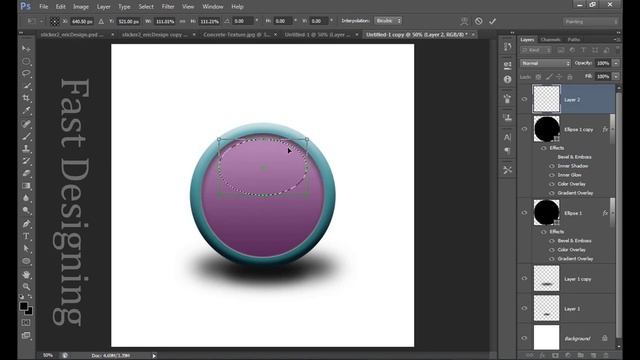Select the Ellipse shape tool
Screen dimensions: 640x360
tap(27, 261)
